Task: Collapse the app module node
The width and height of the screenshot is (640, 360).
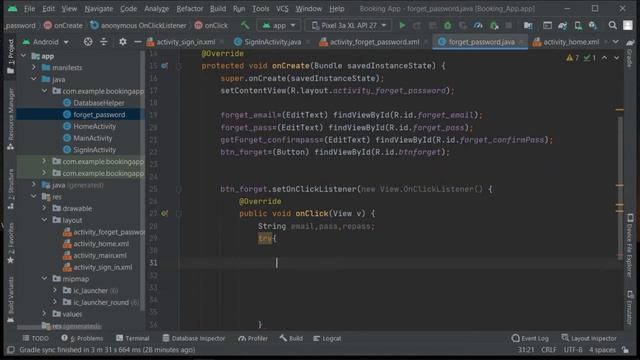Action: [x=23, y=56]
